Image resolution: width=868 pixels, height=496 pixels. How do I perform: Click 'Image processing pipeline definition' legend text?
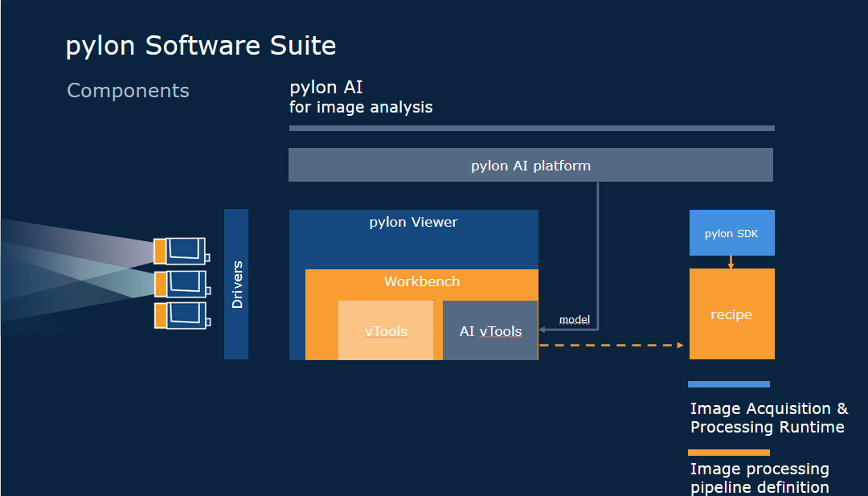tap(759, 478)
